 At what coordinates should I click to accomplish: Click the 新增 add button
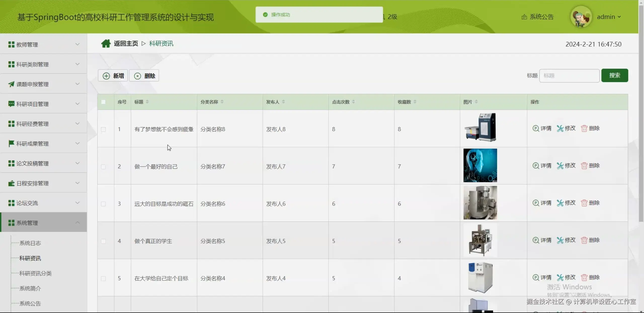point(113,76)
